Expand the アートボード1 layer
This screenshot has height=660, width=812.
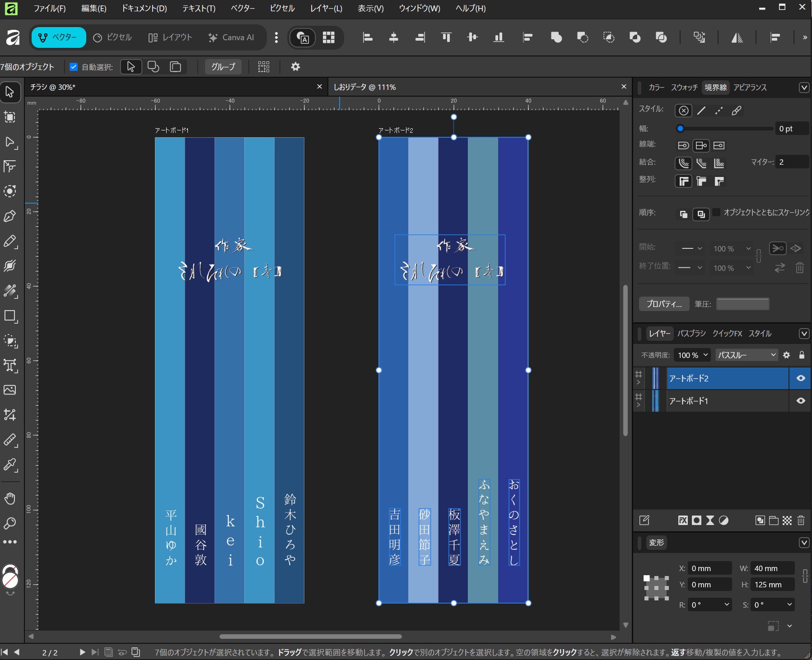click(x=638, y=405)
